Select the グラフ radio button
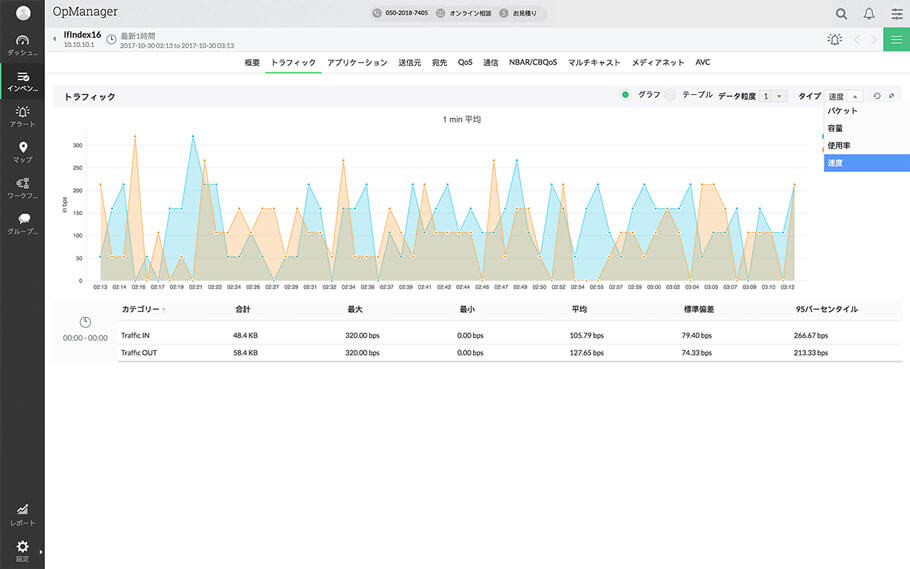910x569 pixels. coord(625,95)
